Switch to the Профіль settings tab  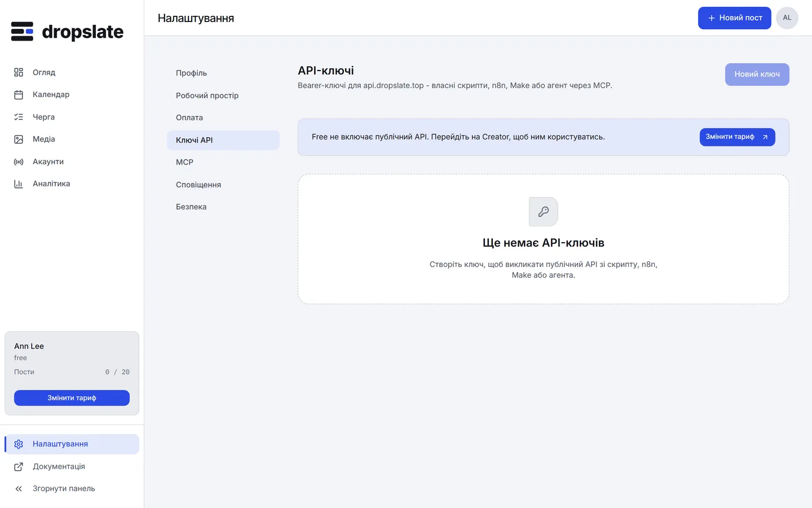tap(223, 73)
